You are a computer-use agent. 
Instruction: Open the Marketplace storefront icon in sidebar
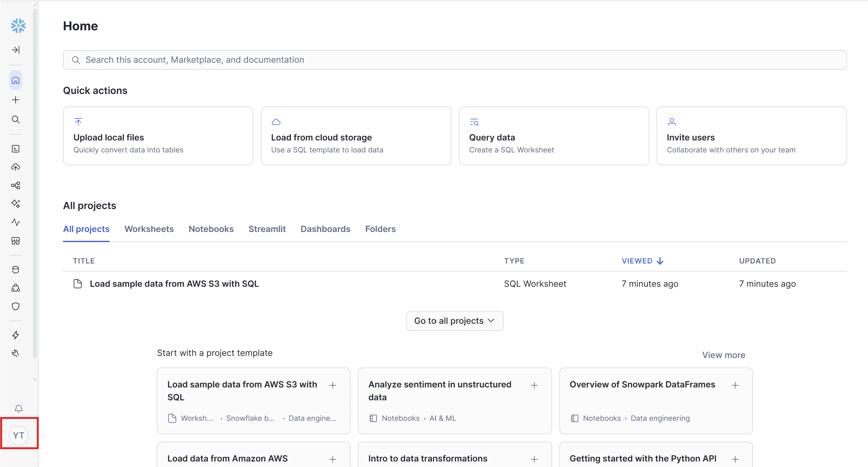16,241
